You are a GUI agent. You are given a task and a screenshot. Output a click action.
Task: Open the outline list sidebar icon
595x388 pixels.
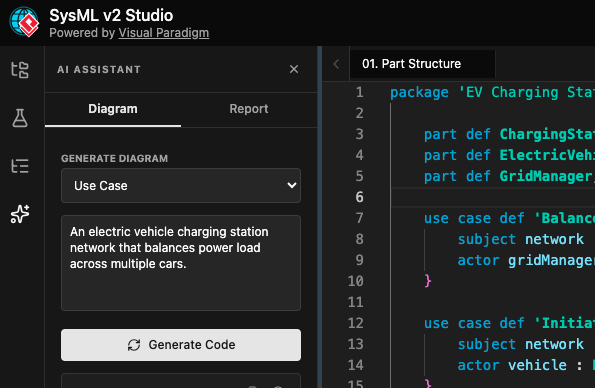20,166
